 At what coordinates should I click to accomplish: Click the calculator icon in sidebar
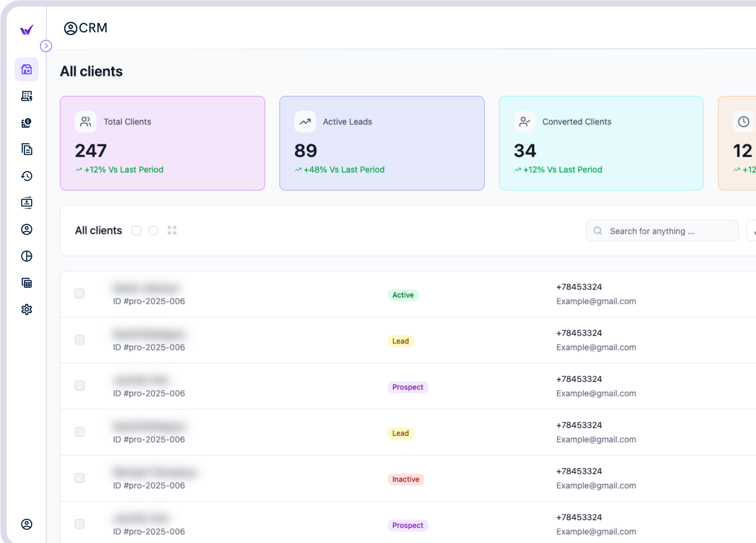click(x=27, y=283)
